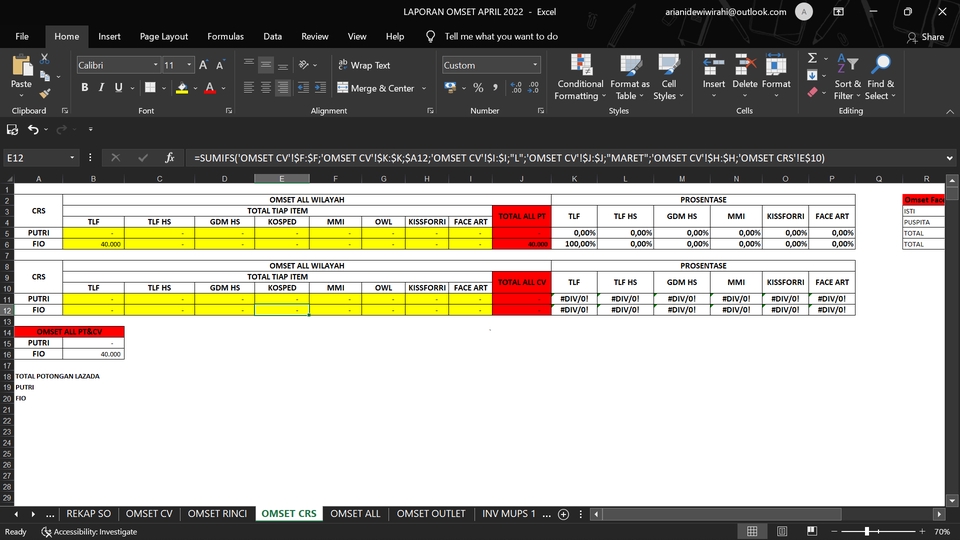Image resolution: width=960 pixels, height=540 pixels.
Task: Set Top Align for cell text
Action: pos(249,64)
